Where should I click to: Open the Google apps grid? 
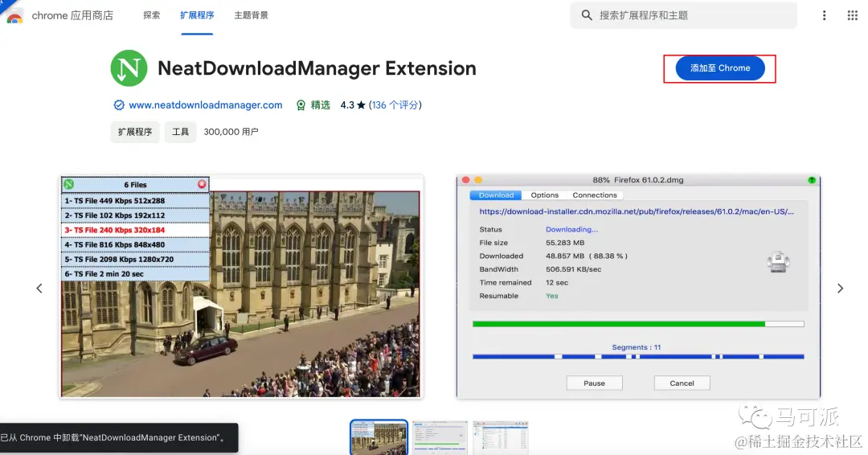point(853,15)
